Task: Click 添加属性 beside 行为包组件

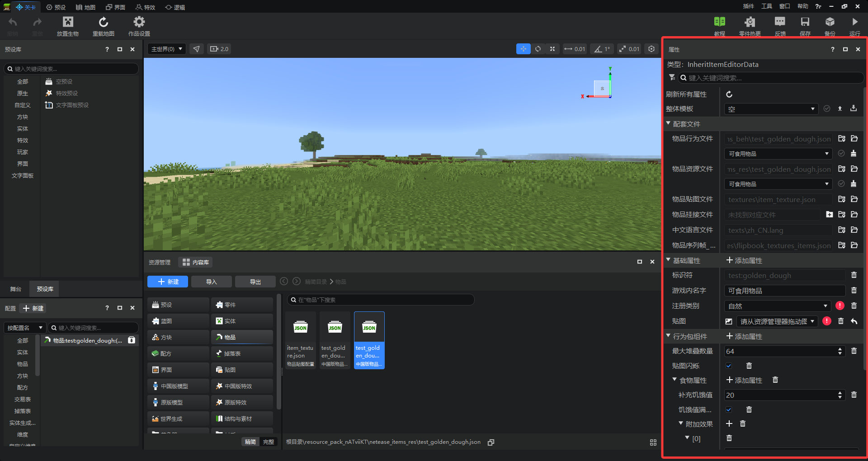Action: click(x=744, y=336)
